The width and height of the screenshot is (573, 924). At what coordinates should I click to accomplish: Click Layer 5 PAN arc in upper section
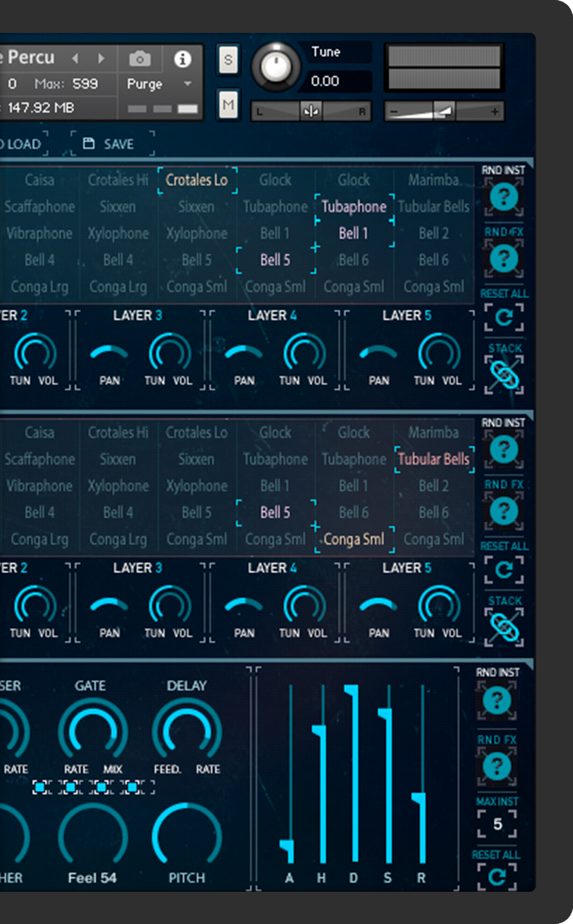[x=379, y=352]
